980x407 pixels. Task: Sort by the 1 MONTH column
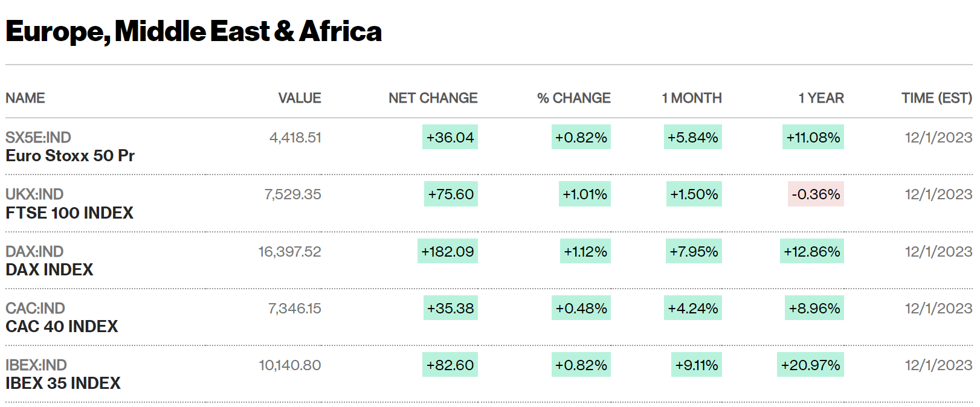click(692, 98)
